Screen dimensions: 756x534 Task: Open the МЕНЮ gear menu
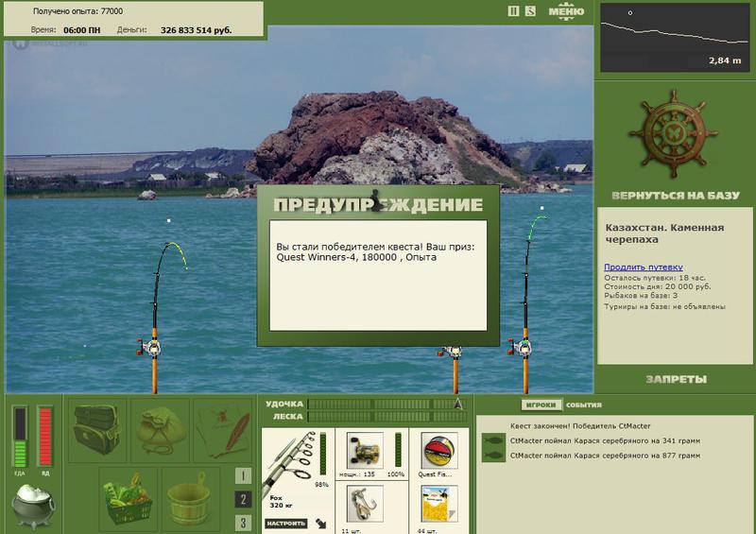(566, 11)
